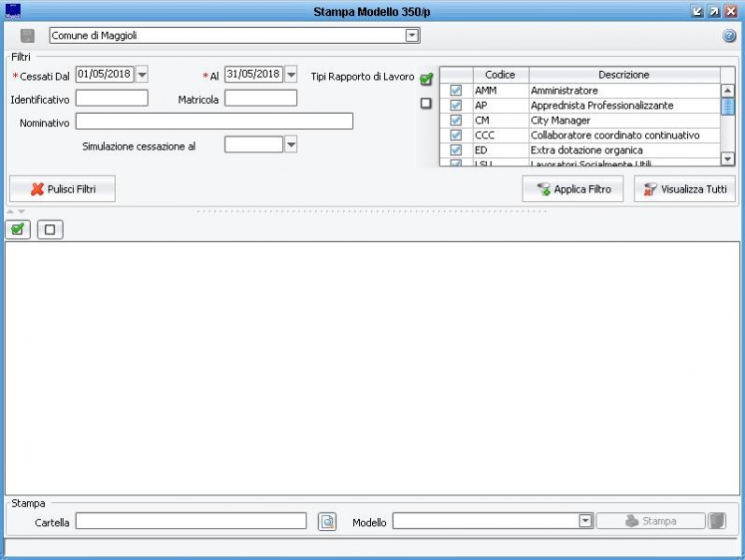Select the Amministratore description cell
745x560 pixels.
(x=624, y=91)
